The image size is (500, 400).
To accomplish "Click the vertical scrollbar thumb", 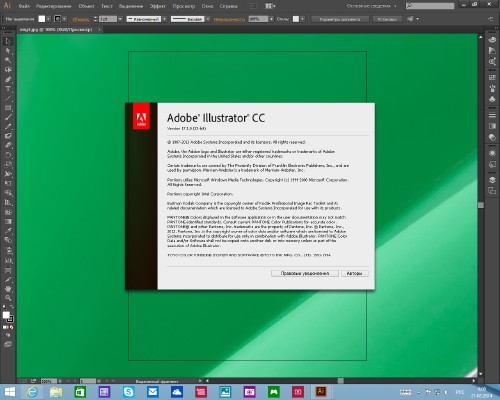I will 481,205.
